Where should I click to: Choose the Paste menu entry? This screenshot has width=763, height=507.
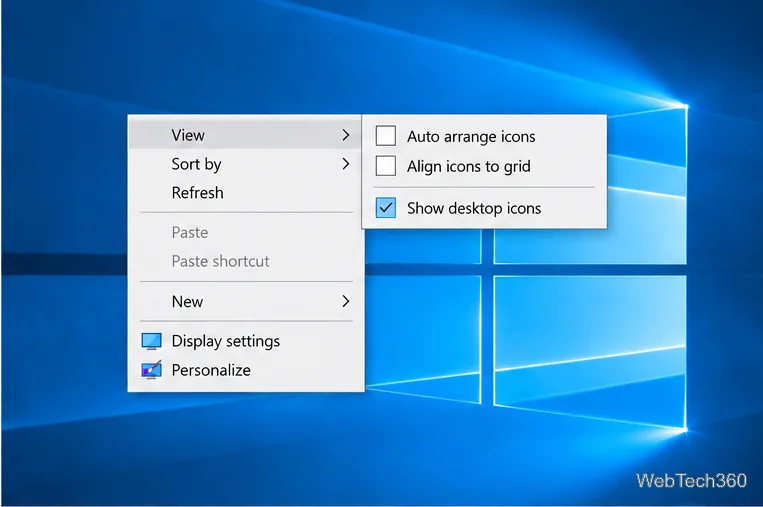click(x=246, y=232)
